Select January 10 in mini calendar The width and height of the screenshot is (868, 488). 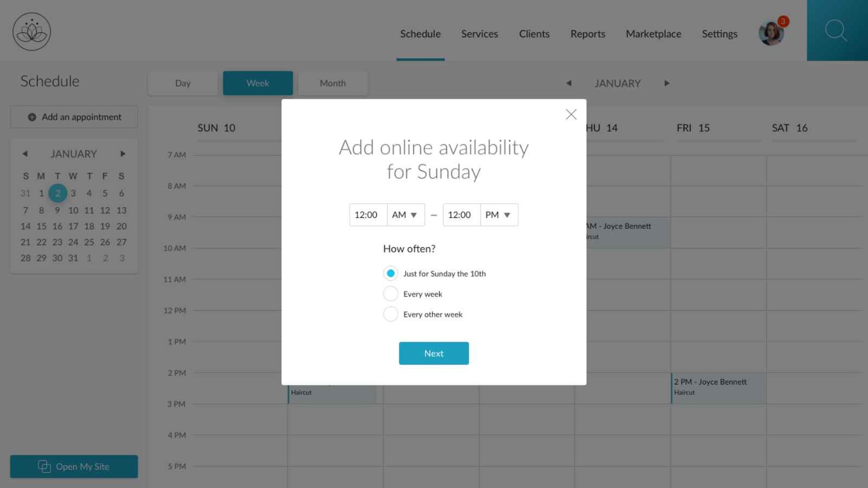pos(73,210)
